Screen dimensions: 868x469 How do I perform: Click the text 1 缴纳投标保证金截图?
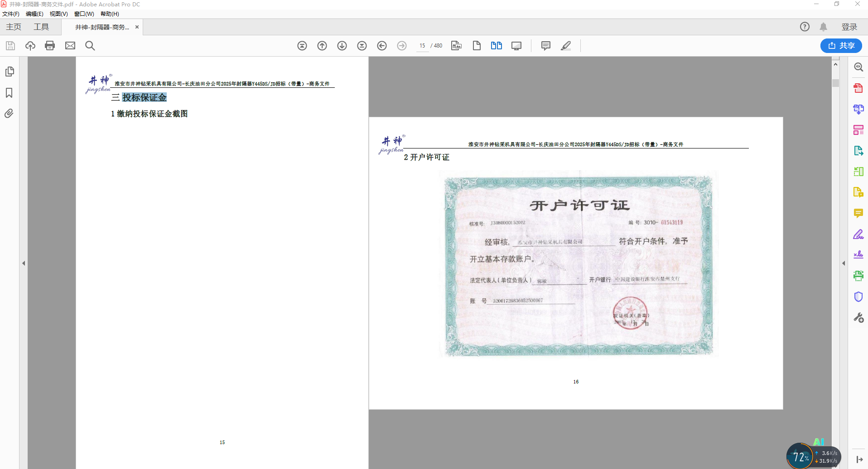[x=149, y=114]
